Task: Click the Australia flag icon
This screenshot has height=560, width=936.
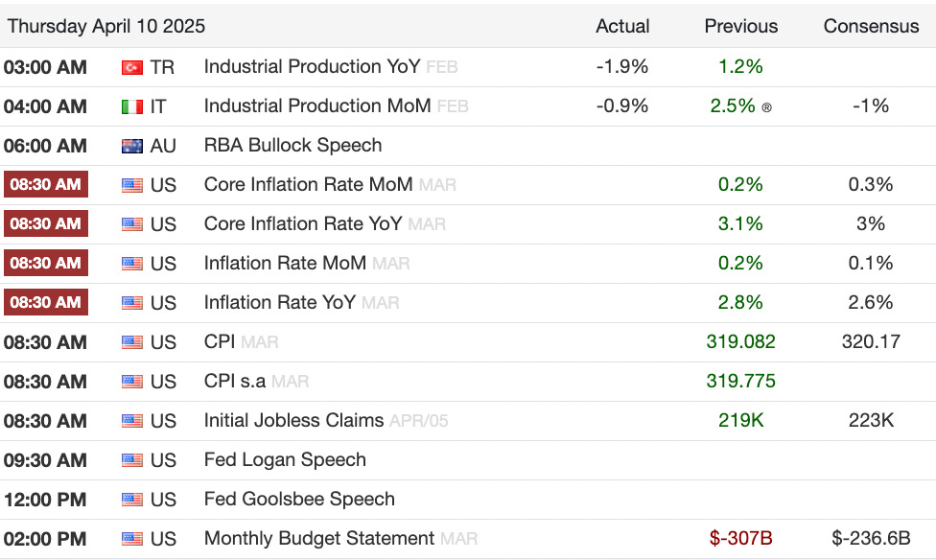Action: (x=132, y=146)
